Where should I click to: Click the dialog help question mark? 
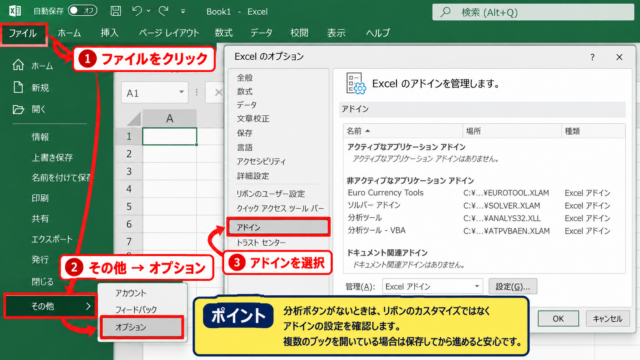pyautogui.click(x=592, y=57)
